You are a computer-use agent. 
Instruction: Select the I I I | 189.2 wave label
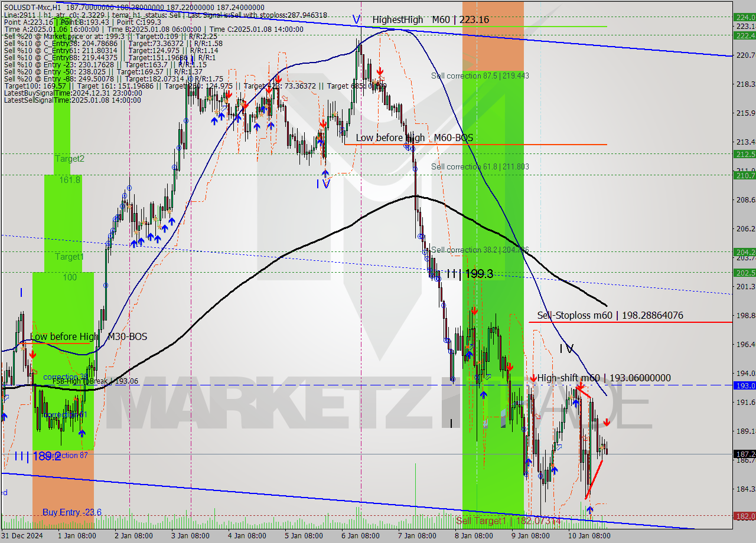(37, 456)
